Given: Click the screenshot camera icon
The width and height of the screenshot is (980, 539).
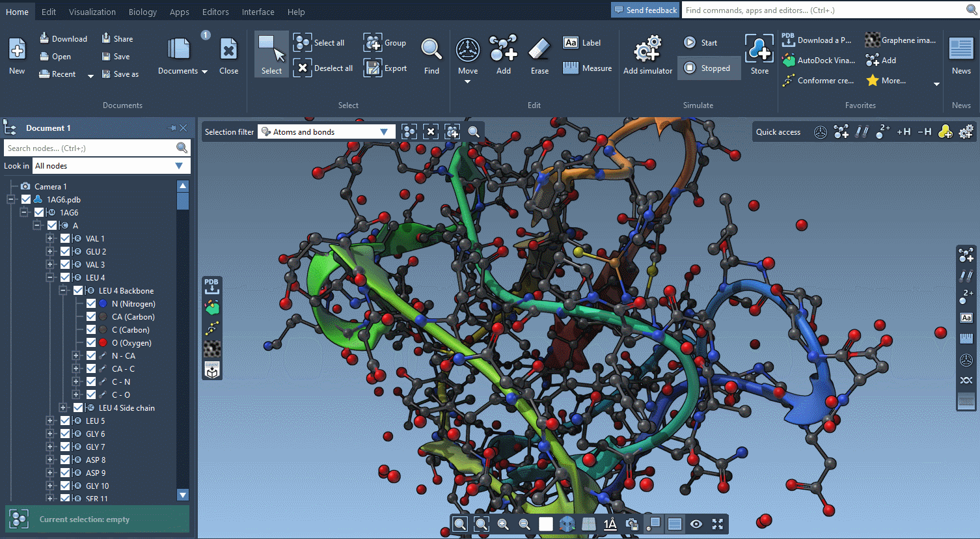Looking at the screenshot, I should click(632, 524).
